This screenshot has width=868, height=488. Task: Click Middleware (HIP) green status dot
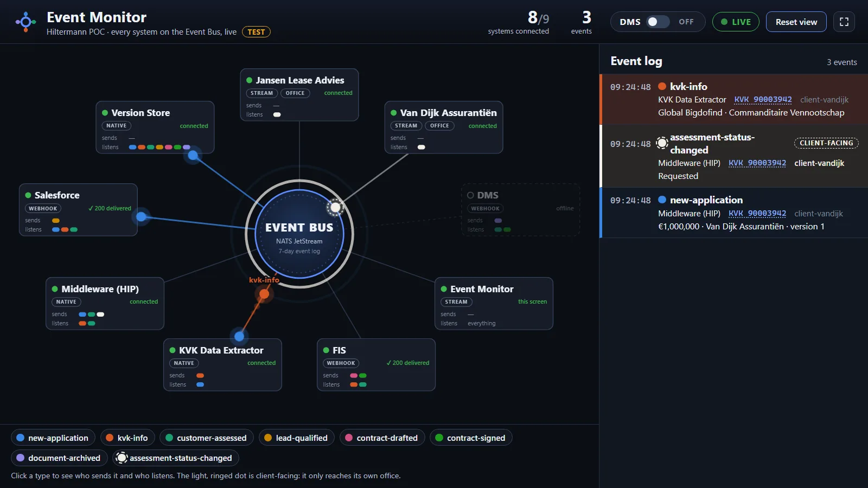click(55, 289)
